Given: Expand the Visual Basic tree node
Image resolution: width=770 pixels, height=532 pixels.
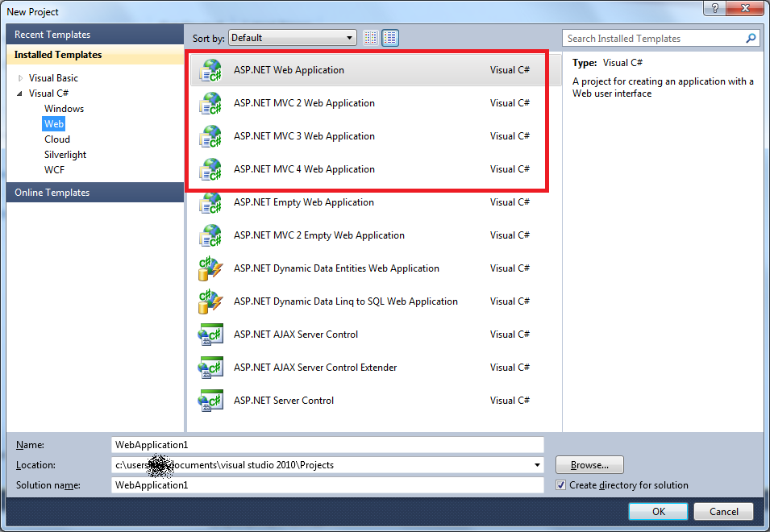Looking at the screenshot, I should coord(20,78).
